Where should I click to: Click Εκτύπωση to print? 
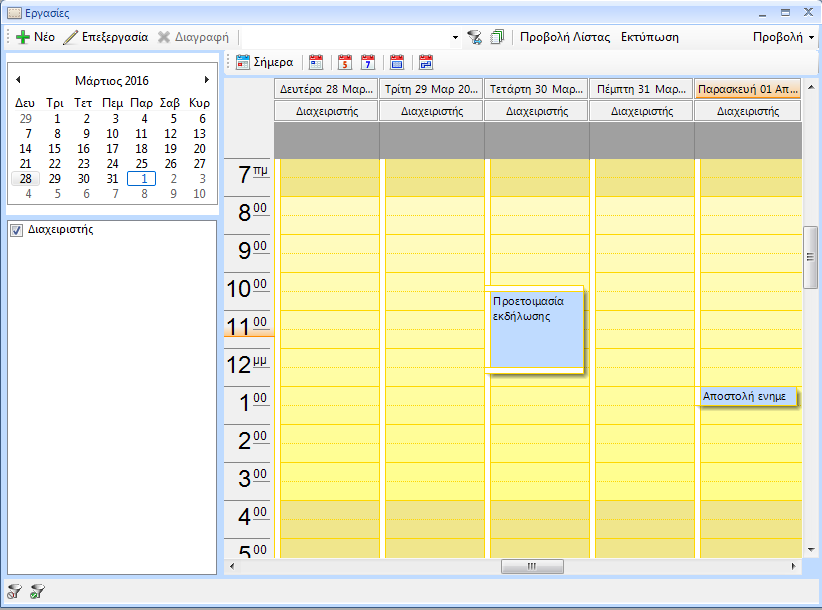[649, 37]
